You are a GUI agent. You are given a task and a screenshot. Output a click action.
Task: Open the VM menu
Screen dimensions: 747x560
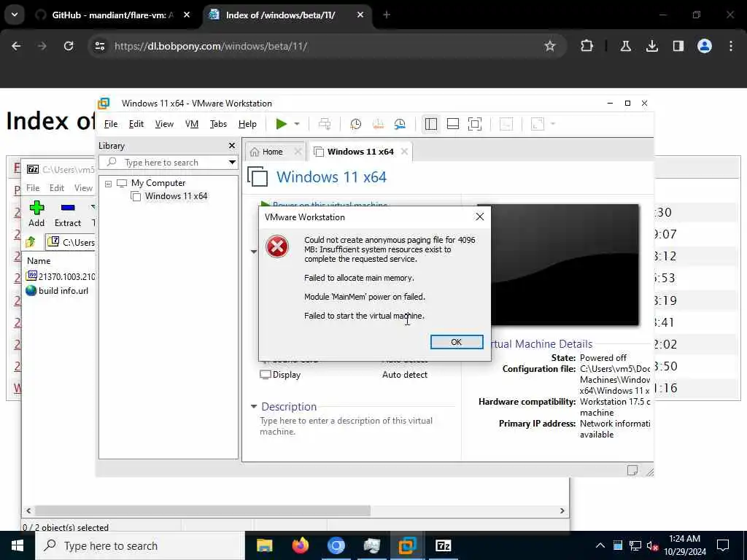tap(192, 124)
